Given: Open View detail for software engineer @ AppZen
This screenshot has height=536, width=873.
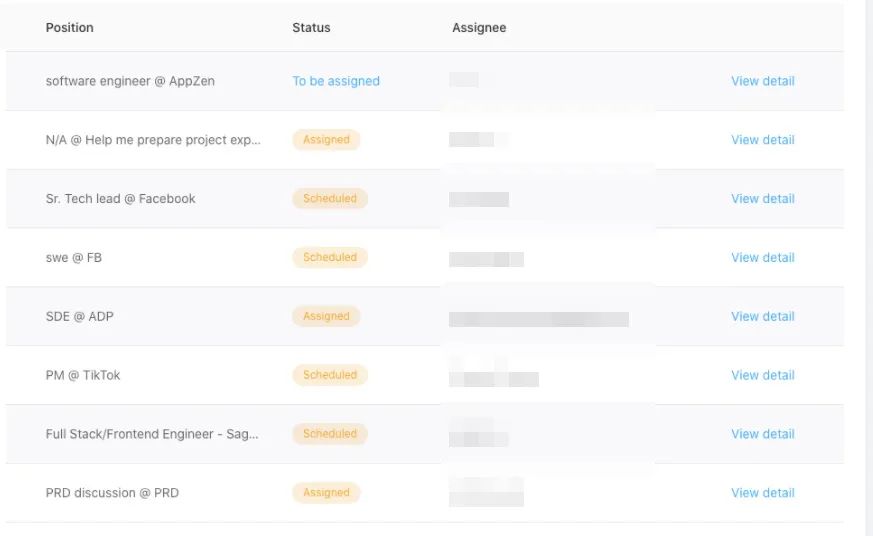Looking at the screenshot, I should point(762,81).
